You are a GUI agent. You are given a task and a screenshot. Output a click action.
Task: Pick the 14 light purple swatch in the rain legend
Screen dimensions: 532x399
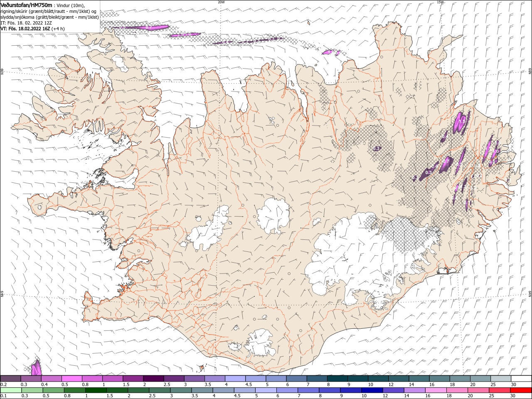(x=415, y=390)
